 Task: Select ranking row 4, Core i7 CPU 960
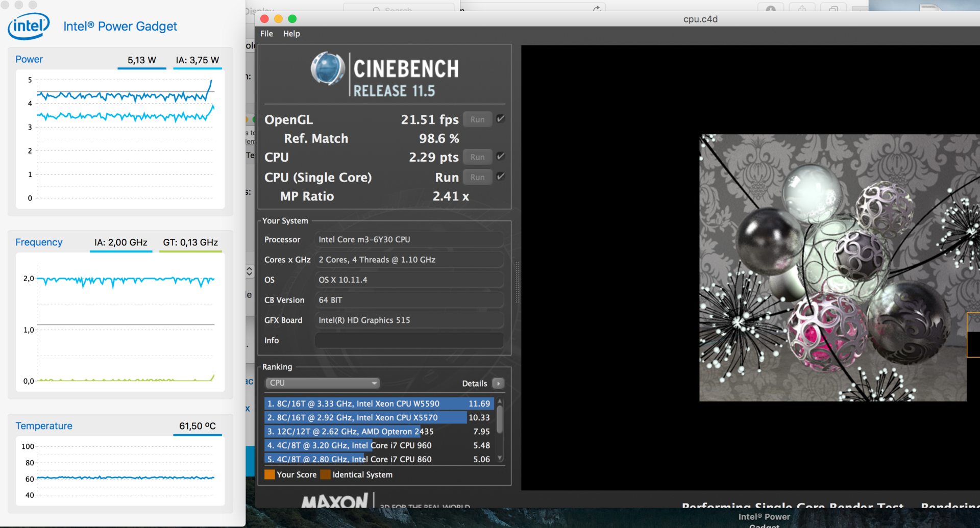tap(379, 445)
